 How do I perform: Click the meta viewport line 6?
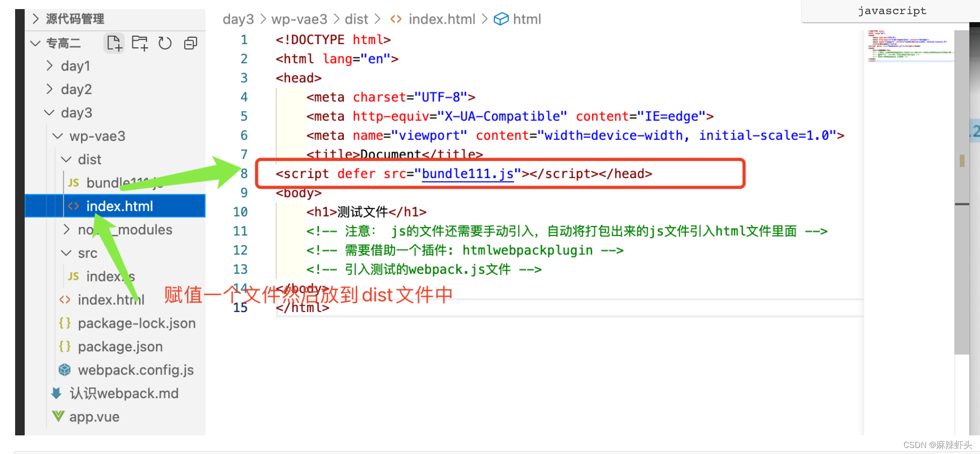(575, 135)
